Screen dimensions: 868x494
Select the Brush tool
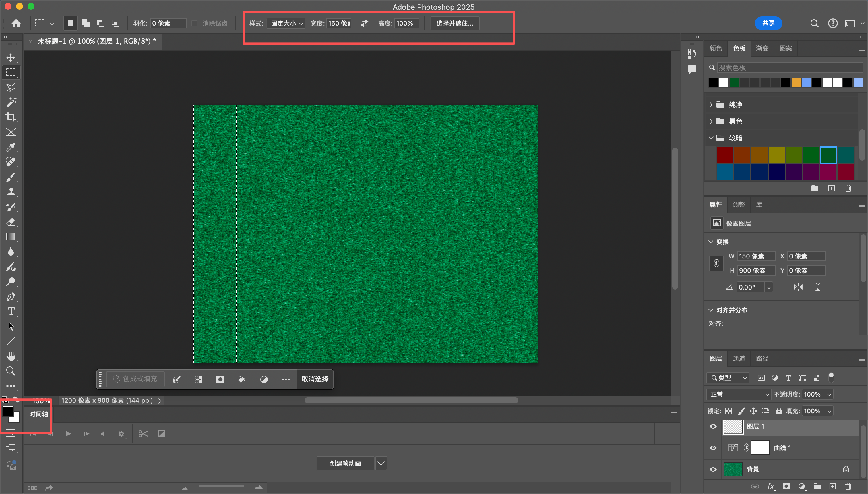(11, 177)
